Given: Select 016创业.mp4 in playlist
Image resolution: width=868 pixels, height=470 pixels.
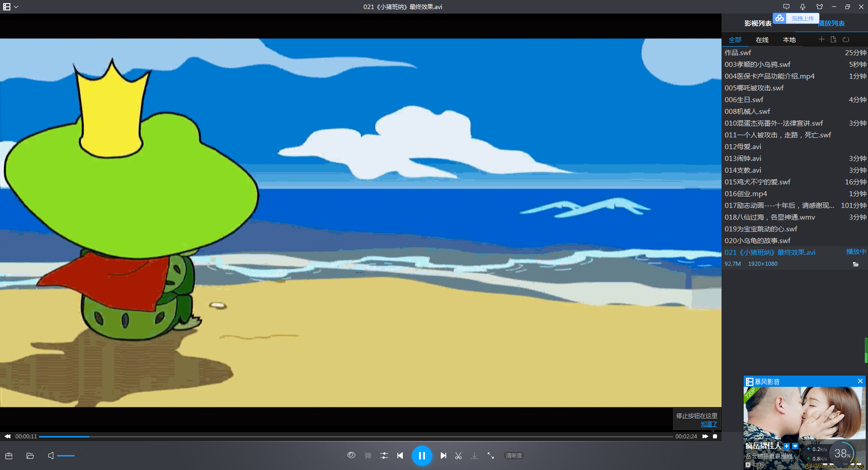Looking at the screenshot, I should 795,194.
